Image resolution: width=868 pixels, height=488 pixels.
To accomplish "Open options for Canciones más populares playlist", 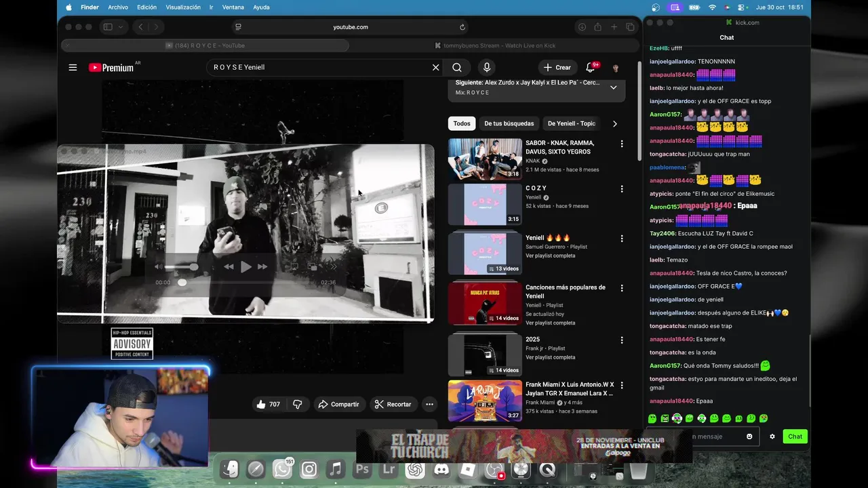I will 622,288.
